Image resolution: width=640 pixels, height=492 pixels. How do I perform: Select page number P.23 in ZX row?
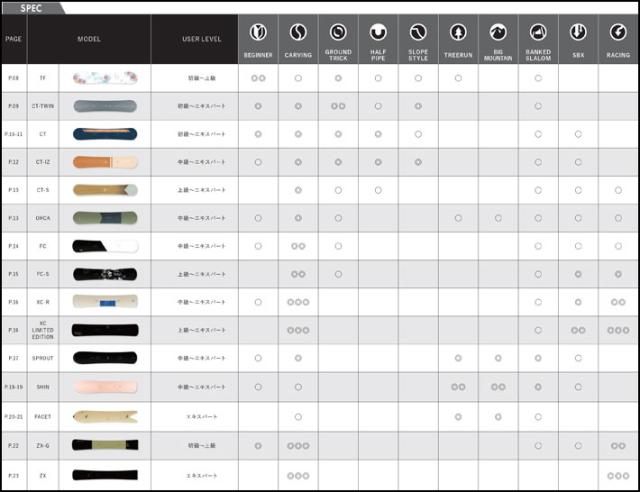click(x=13, y=476)
